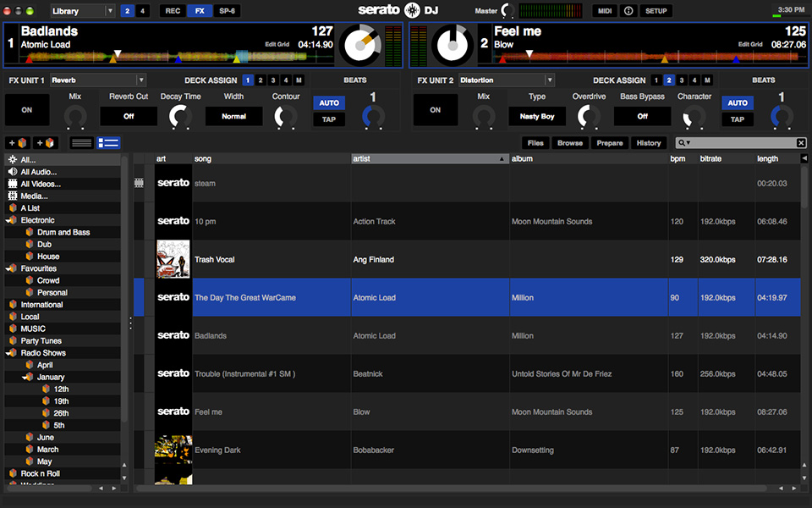Select the All Audio library icon
Image resolution: width=812 pixels, height=508 pixels.
[x=13, y=172]
